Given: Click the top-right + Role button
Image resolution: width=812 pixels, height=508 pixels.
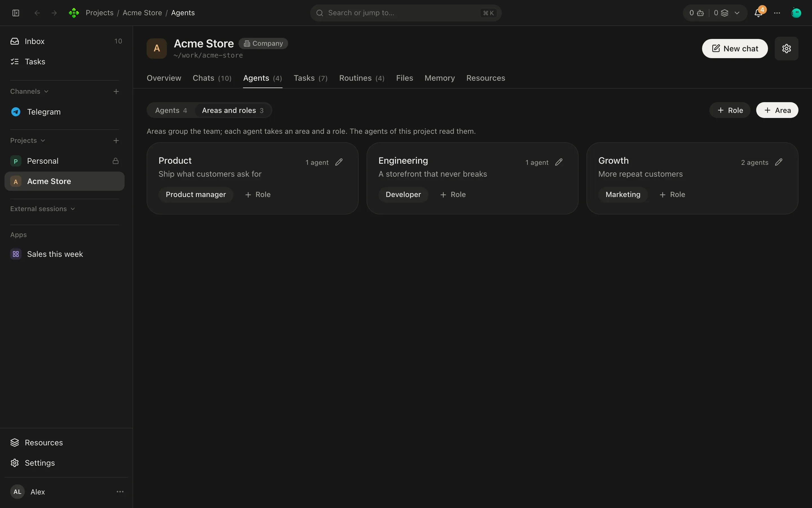Looking at the screenshot, I should point(730,110).
